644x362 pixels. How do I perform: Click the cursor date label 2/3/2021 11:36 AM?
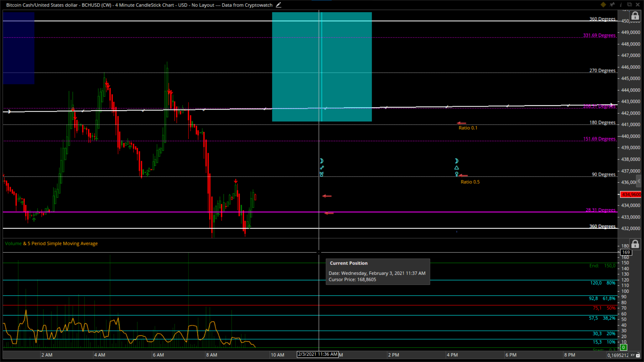pos(318,354)
